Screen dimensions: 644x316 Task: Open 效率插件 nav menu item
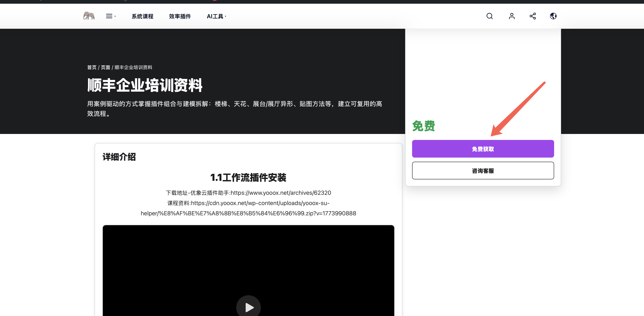pyautogui.click(x=180, y=16)
